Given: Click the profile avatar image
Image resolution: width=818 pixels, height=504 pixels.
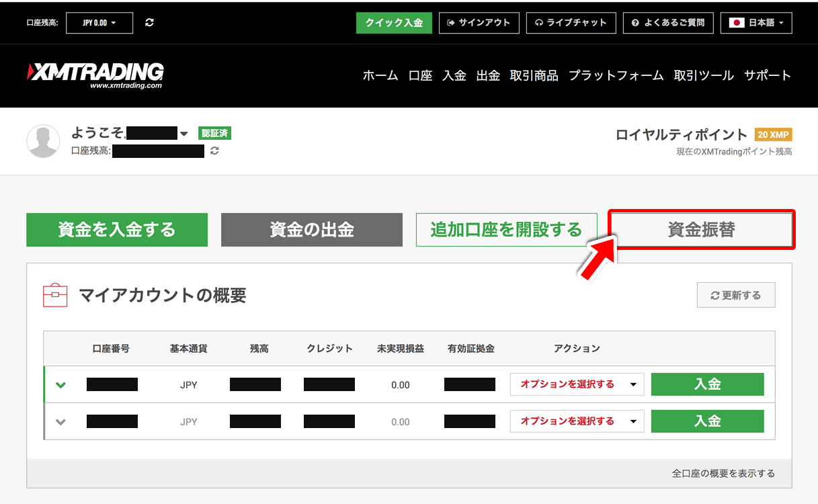Looking at the screenshot, I should tap(43, 141).
